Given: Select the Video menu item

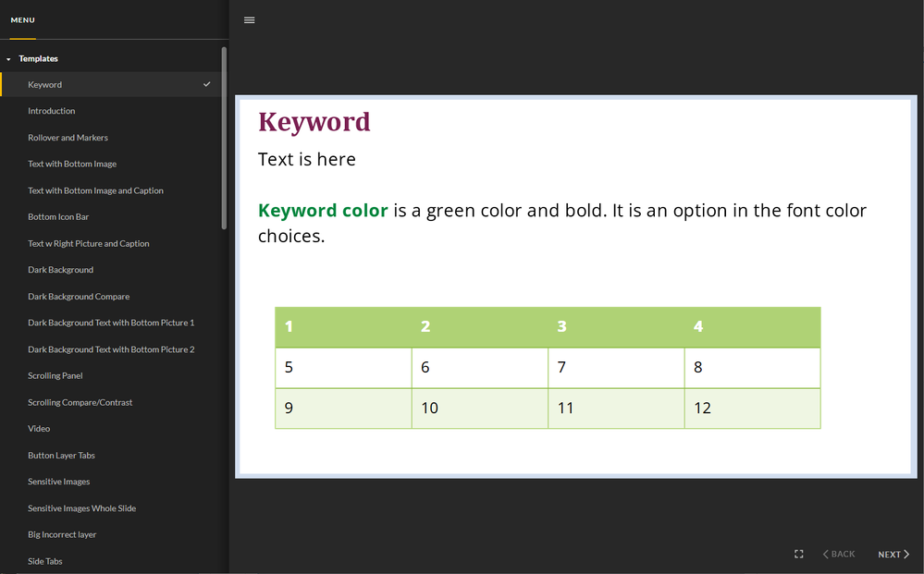Looking at the screenshot, I should tap(39, 429).
